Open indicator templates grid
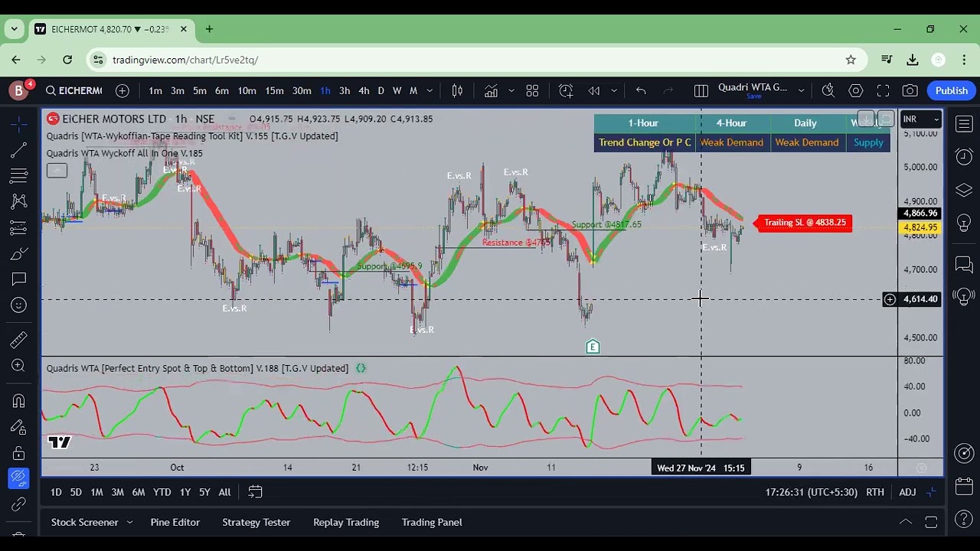980x551 pixels. 532,90
